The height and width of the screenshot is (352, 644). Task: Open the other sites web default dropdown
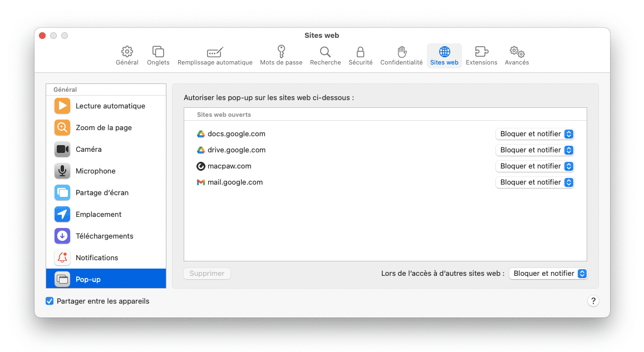(548, 274)
